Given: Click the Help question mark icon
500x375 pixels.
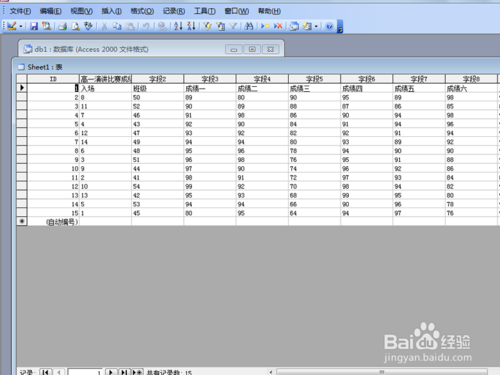Looking at the screenshot, I should coord(329,26).
